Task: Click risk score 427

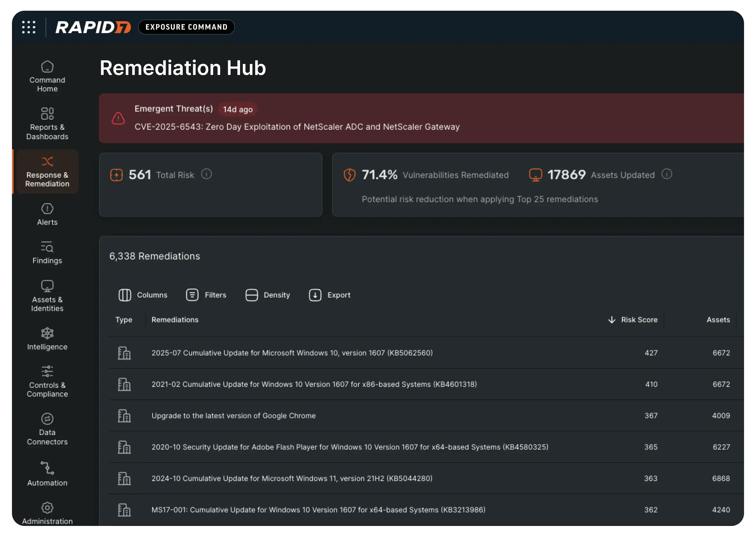Action: [x=651, y=353]
